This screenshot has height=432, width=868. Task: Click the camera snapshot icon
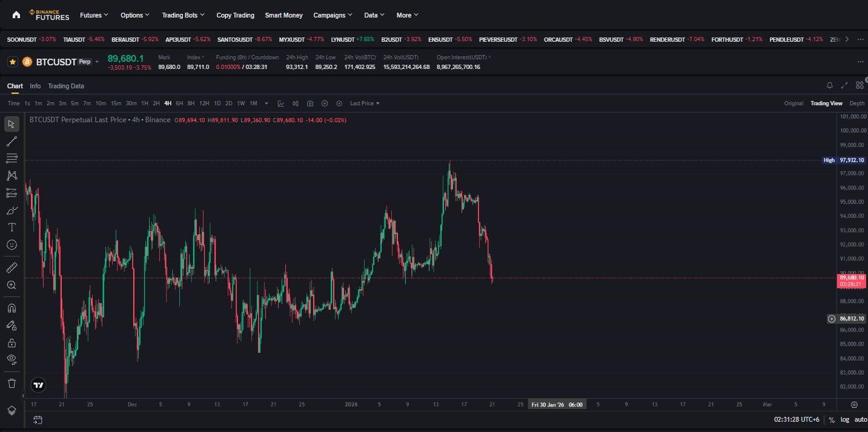[x=310, y=103]
